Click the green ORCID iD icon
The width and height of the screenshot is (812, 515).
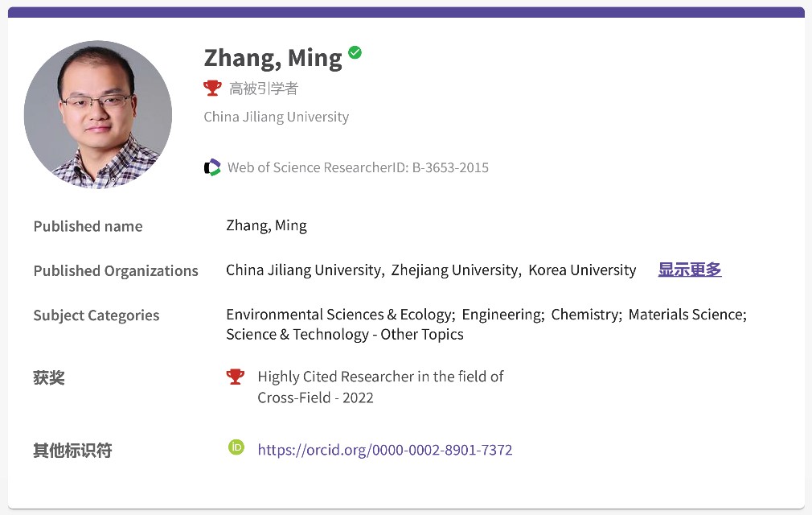(x=236, y=447)
